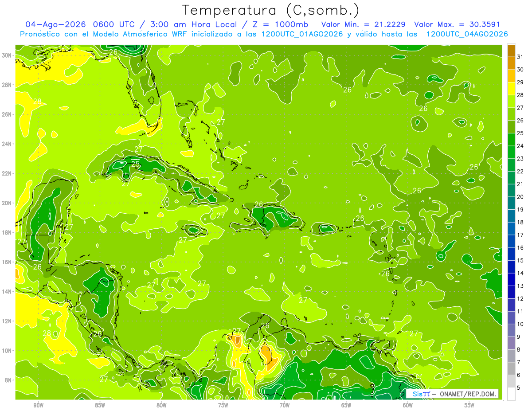532x411 pixels.
Task: Click the teal legend swatch between 19 and 20
Action: pos(511,203)
